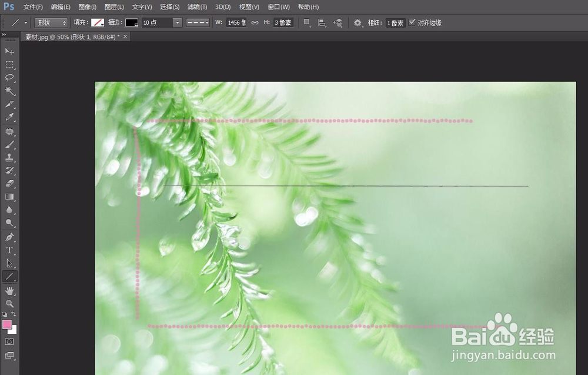The image size is (588, 375).
Task: Open the 滤镜(T) menu
Action: pos(197,6)
